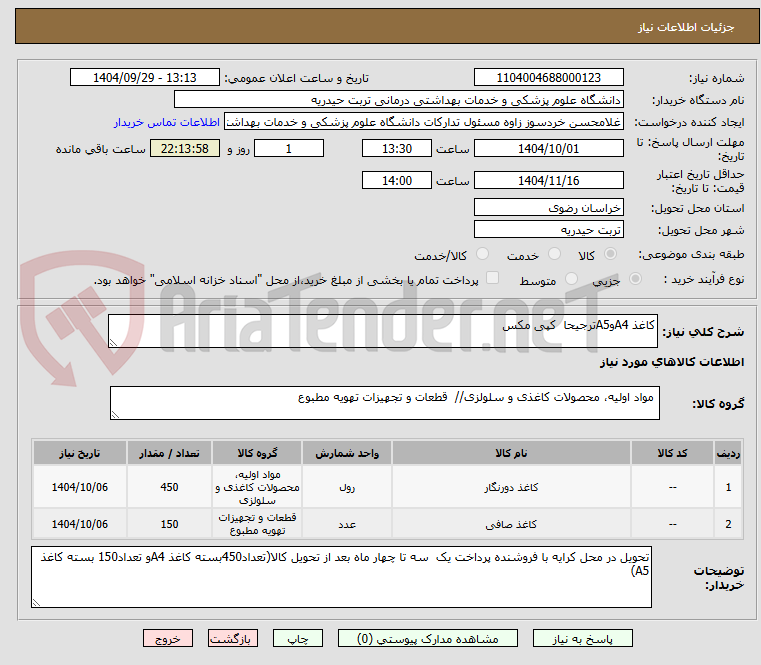Click the resize handle of buyer notes textarea
The width and height of the screenshot is (761, 665).
click(x=36, y=602)
